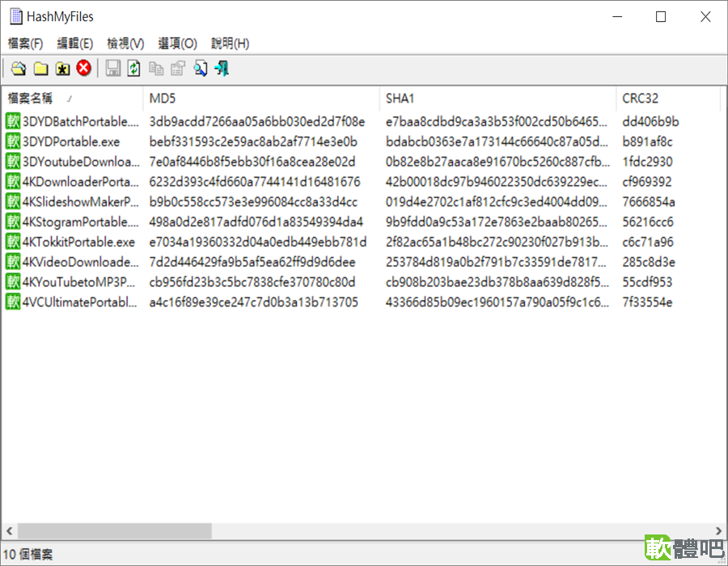Screen dimensions: 728x566
Task: Click the icon of 4KStogramPortable file
Action: pos(13,222)
